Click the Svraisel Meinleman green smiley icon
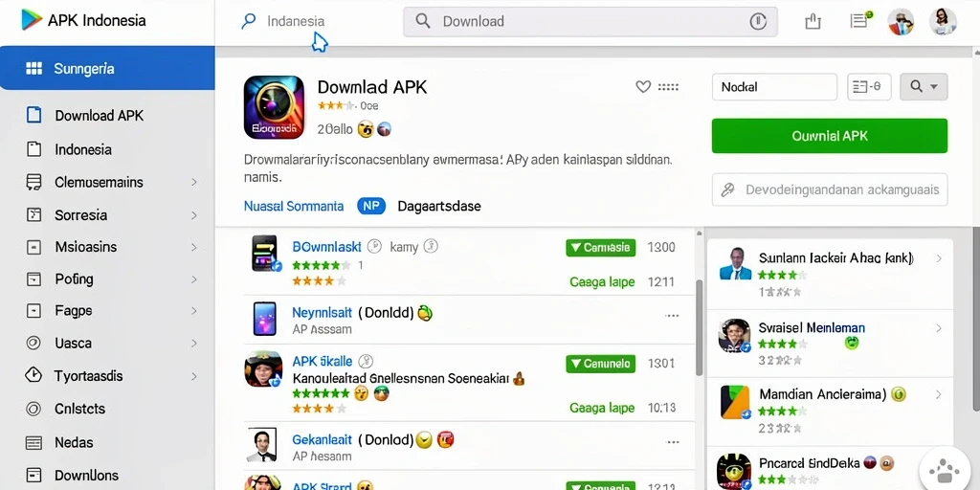This screenshot has height=490, width=980. (851, 343)
